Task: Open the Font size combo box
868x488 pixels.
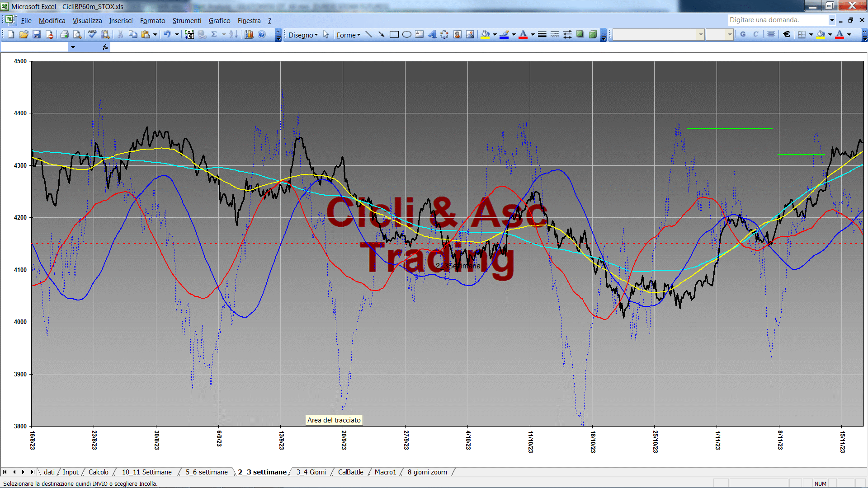Action: (719, 34)
